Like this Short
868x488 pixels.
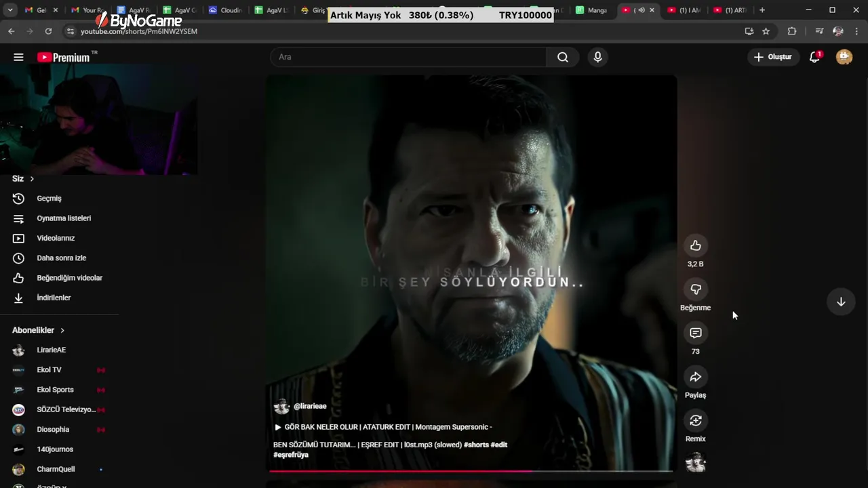[x=696, y=245]
